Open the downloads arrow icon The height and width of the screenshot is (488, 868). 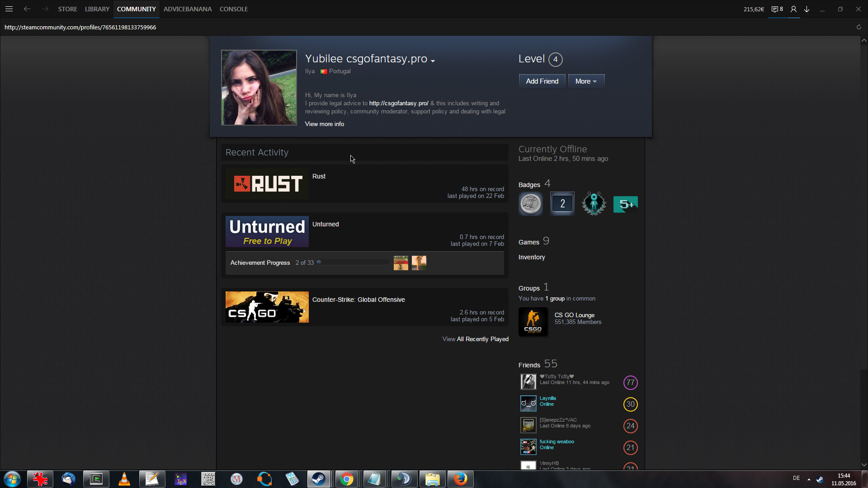pyautogui.click(x=807, y=9)
